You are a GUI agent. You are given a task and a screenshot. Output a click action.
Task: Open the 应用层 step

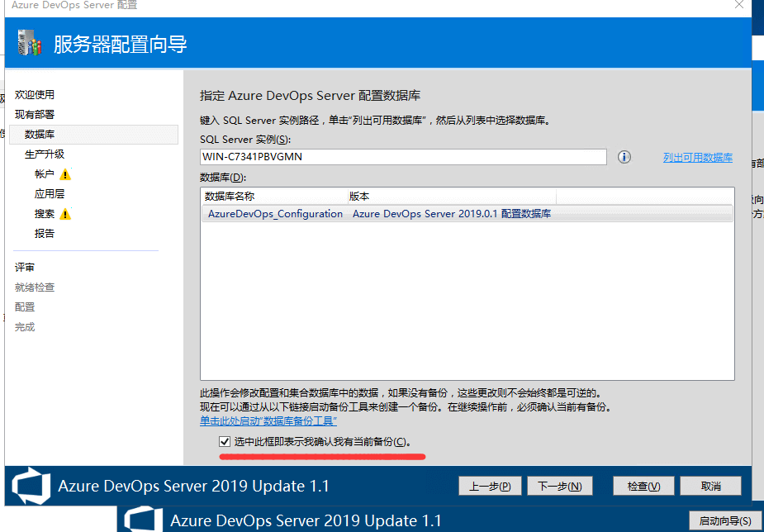pyautogui.click(x=50, y=194)
